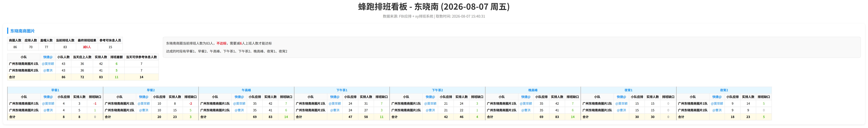Click @莫世颖 link in the 早餐2 table
The width and height of the screenshot is (868, 128).
pyautogui.click(x=144, y=104)
